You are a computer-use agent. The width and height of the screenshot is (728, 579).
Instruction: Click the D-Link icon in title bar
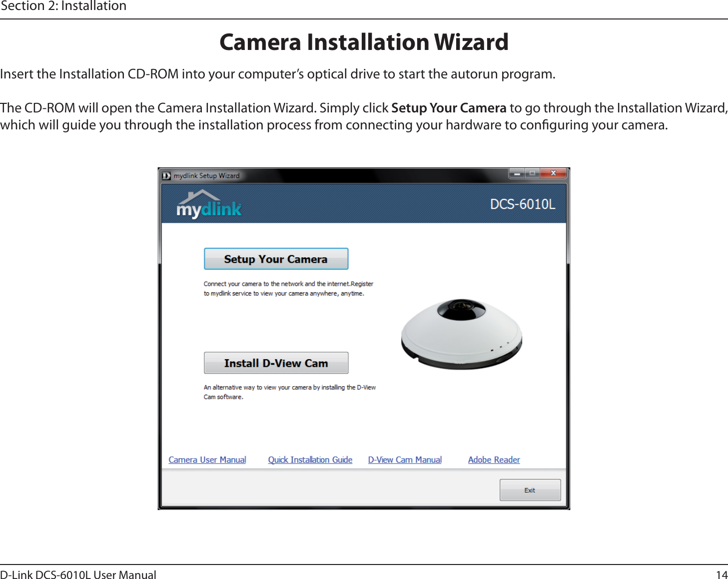pos(166,176)
